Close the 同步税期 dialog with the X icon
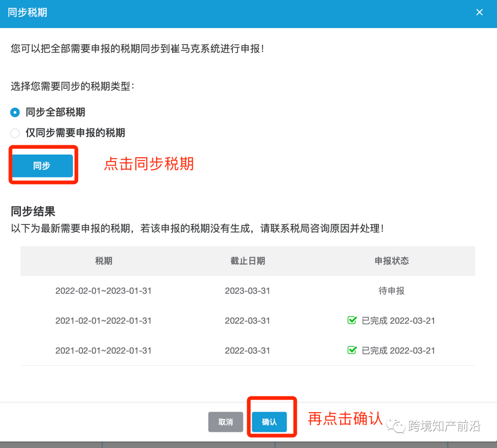This screenshot has width=497, height=448. pyautogui.click(x=479, y=12)
